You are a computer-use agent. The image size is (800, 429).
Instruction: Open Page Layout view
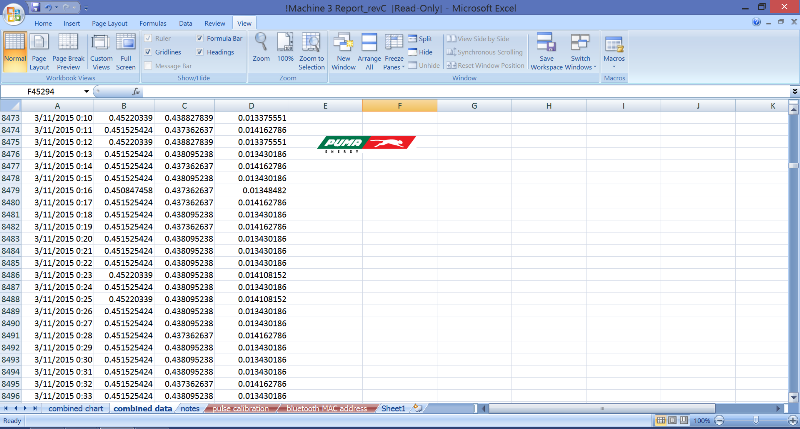(x=39, y=52)
